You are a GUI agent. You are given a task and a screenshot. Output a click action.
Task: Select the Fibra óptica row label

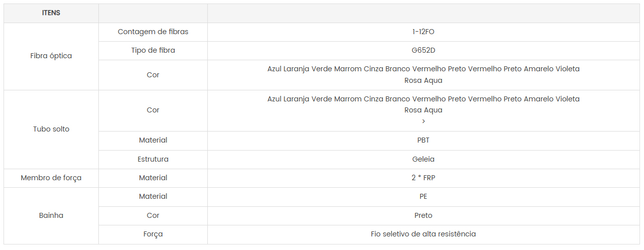51,56
